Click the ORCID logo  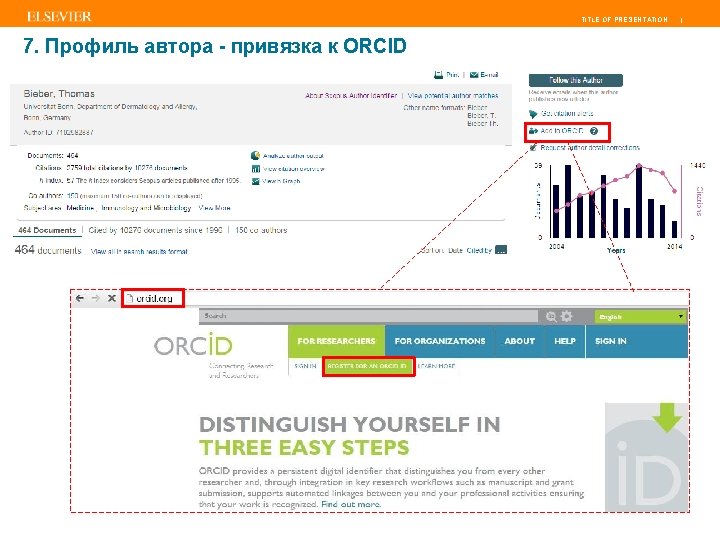tap(193, 345)
